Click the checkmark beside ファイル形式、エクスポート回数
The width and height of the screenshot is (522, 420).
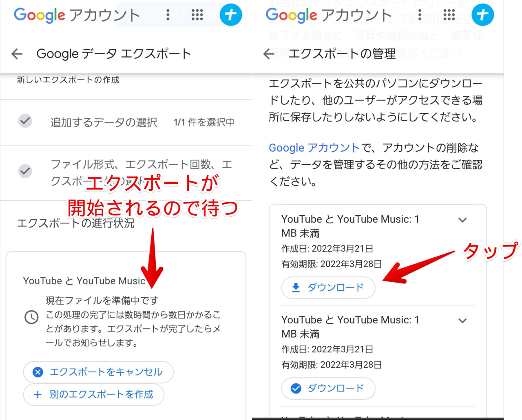click(25, 171)
